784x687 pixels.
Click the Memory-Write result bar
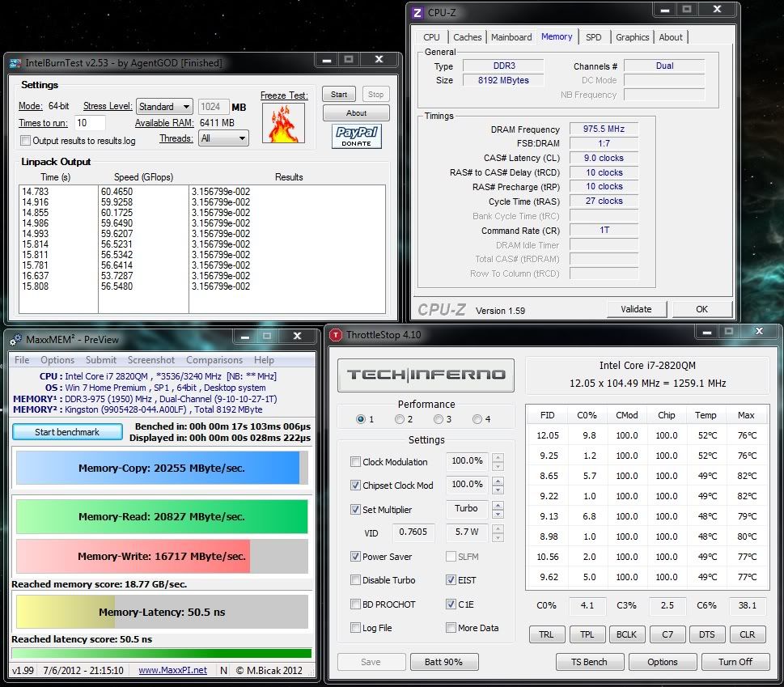[x=162, y=556]
